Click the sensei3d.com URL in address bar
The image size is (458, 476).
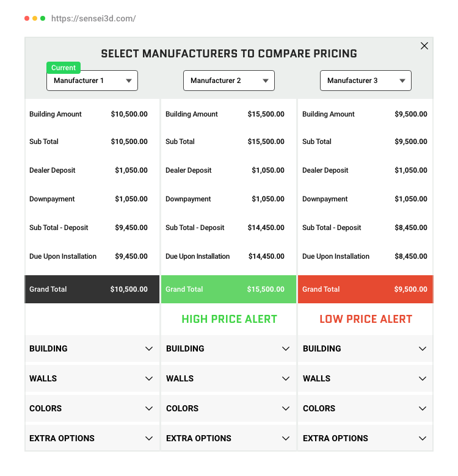pos(93,18)
